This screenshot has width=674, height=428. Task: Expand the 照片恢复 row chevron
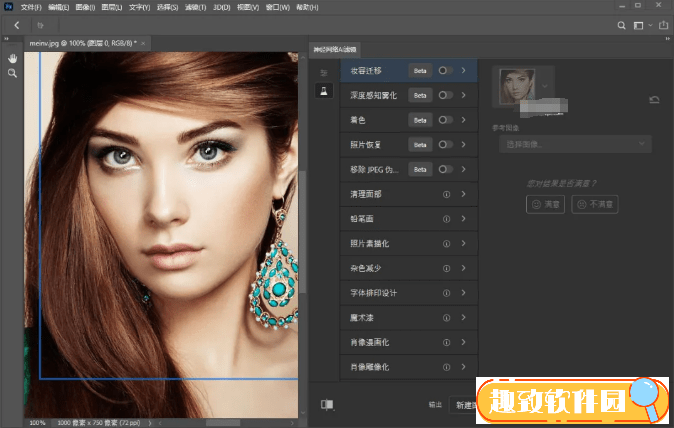pos(464,144)
